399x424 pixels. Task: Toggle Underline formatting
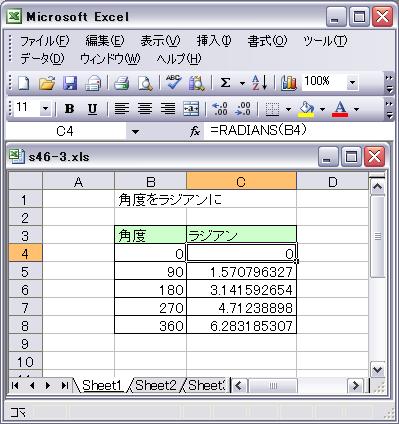92,109
